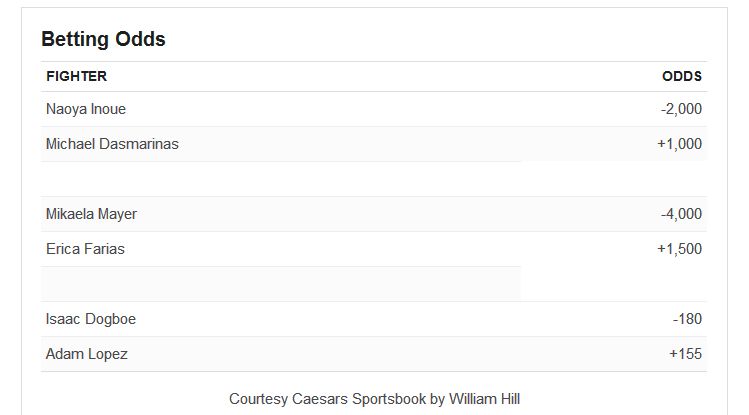
Task: Click the blank row below Erica Farias
Action: click(x=374, y=284)
